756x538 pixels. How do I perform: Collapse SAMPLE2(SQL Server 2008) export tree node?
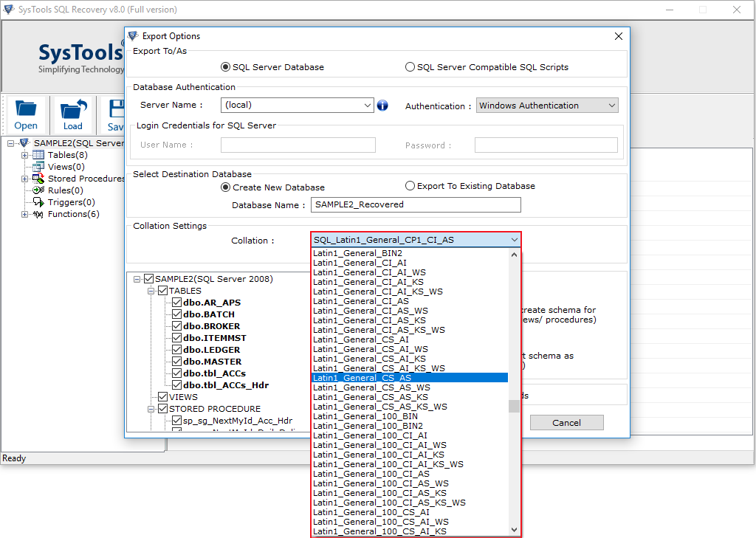(x=137, y=279)
